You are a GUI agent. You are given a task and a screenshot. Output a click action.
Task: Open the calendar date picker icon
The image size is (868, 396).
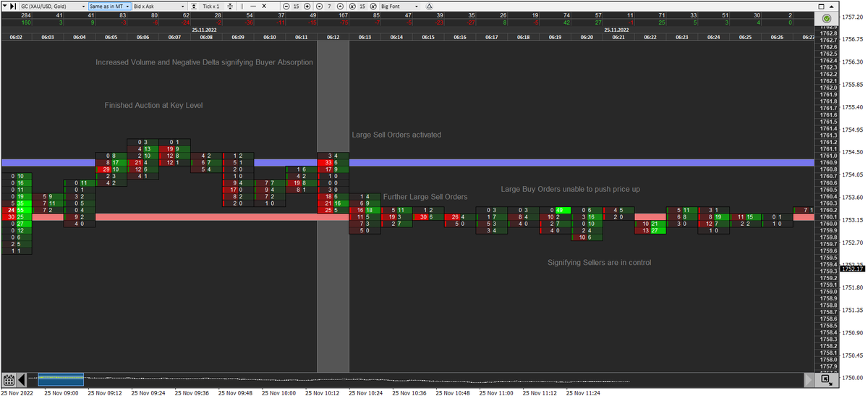coord(9,379)
